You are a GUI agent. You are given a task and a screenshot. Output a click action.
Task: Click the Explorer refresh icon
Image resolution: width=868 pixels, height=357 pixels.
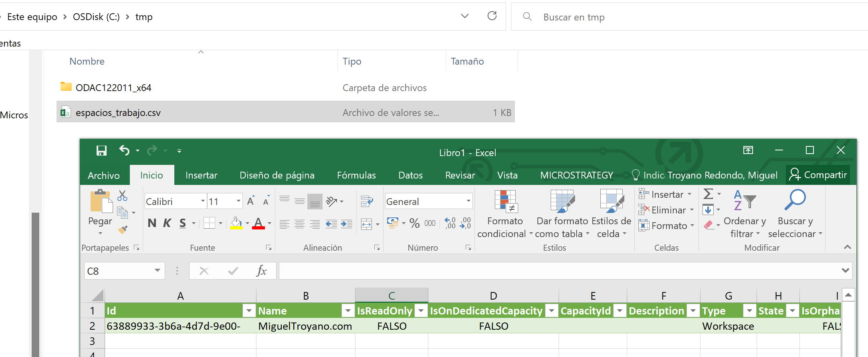492,16
